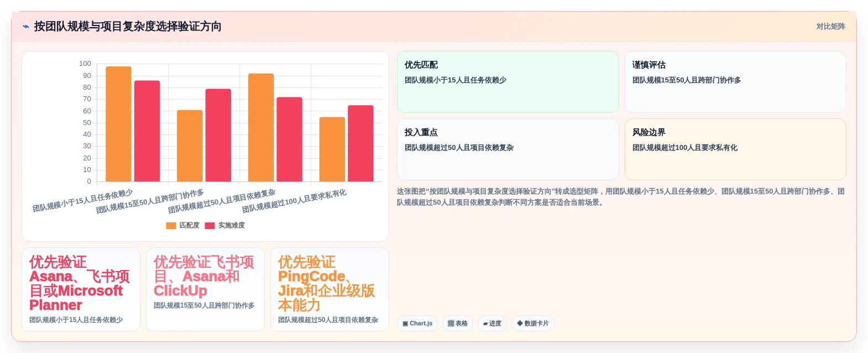This screenshot has width=868, height=353.
Task: Click the red bar for 超过50人 group
Action: pyautogui.click(x=289, y=139)
